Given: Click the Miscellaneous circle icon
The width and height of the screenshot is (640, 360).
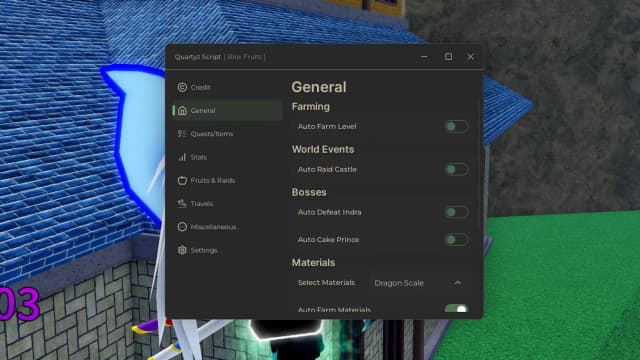Looking at the screenshot, I should click(x=182, y=227).
